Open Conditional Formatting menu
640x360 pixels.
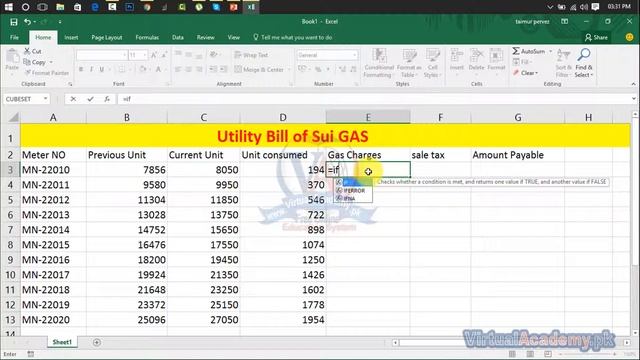pos(379,63)
